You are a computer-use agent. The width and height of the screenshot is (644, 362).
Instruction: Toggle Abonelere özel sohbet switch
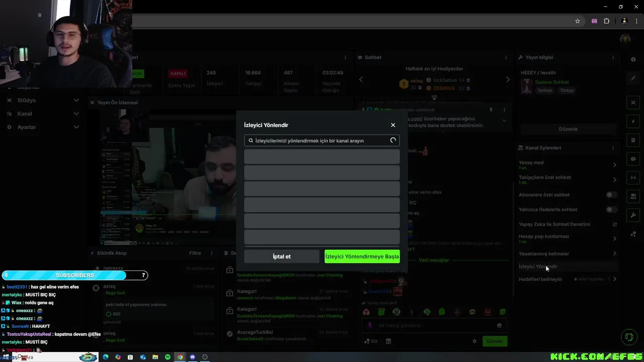611,195
